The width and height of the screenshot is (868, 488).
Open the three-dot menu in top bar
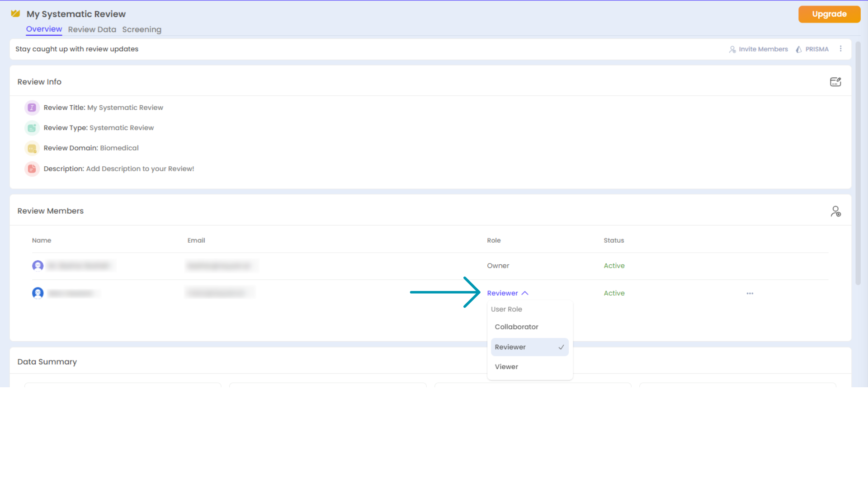coord(840,49)
